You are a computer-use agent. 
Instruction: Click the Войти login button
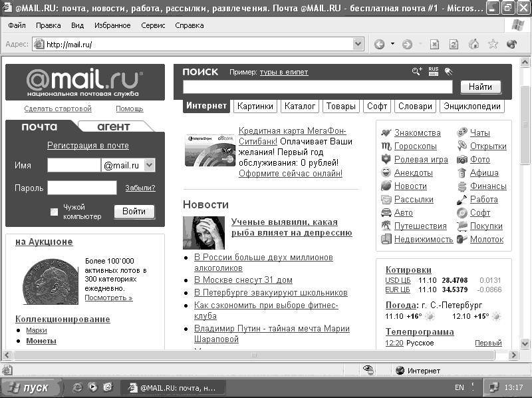pos(134,211)
